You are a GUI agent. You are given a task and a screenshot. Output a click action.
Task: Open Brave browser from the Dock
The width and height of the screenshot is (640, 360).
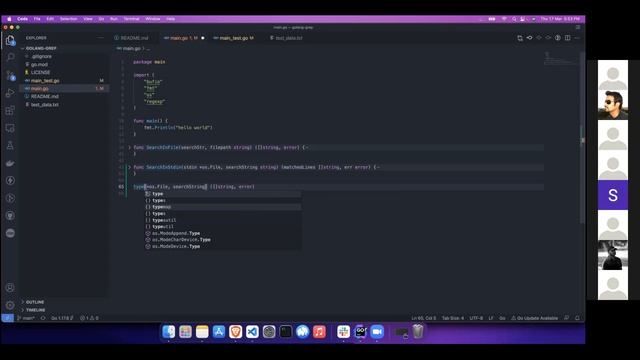pos(236,332)
